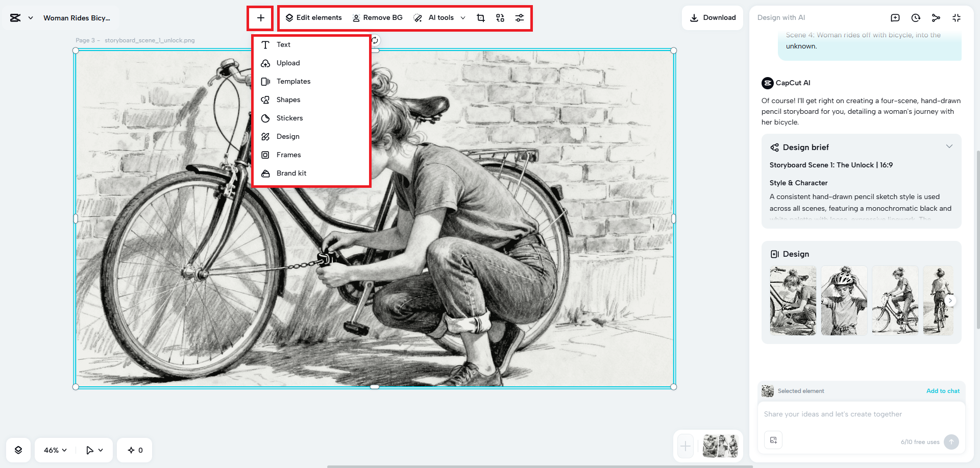980x468 pixels.
Task: Click the plus icon to insert elements
Action: point(260,18)
